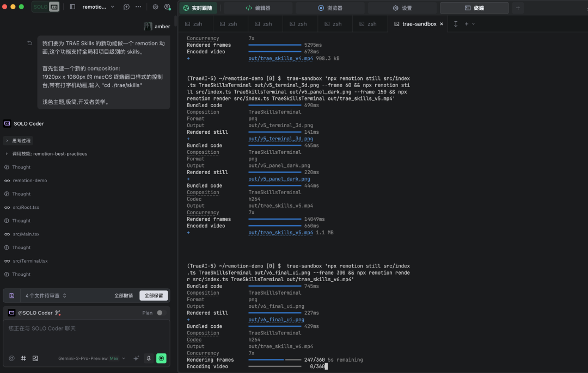Expand the 4个文件待审查 file review list
This screenshot has height=373, width=588.
(46, 296)
